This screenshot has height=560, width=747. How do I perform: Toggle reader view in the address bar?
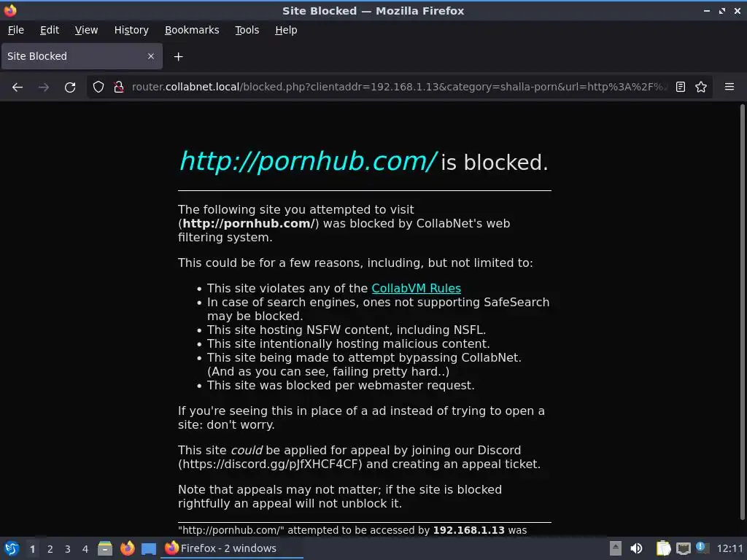point(681,87)
